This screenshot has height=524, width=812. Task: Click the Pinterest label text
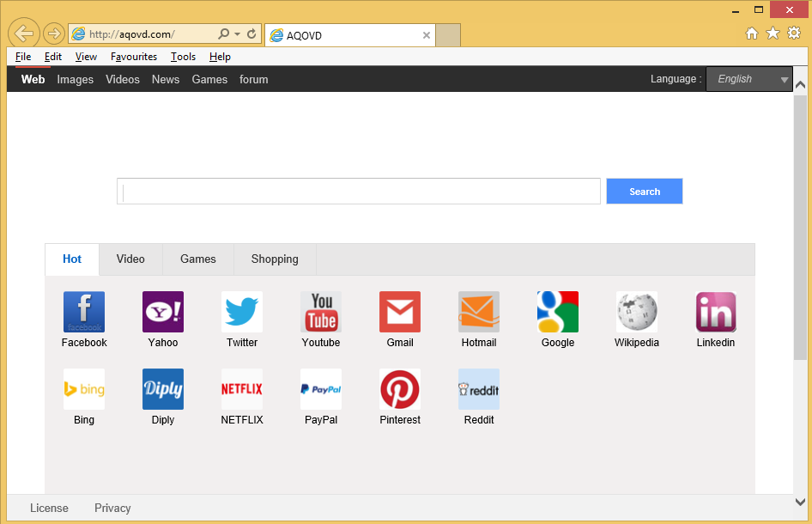(400, 420)
